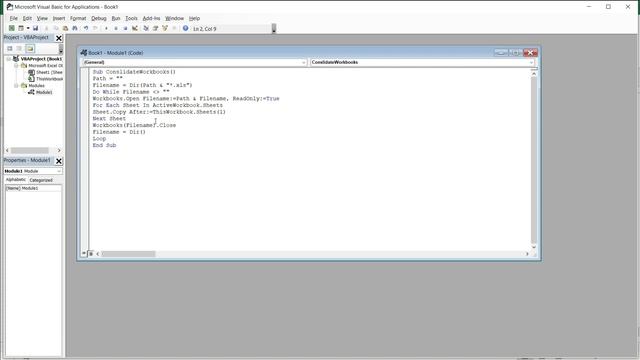The height and width of the screenshot is (360, 640).
Task: Click the Save toolbar icon
Action: [x=36, y=28]
